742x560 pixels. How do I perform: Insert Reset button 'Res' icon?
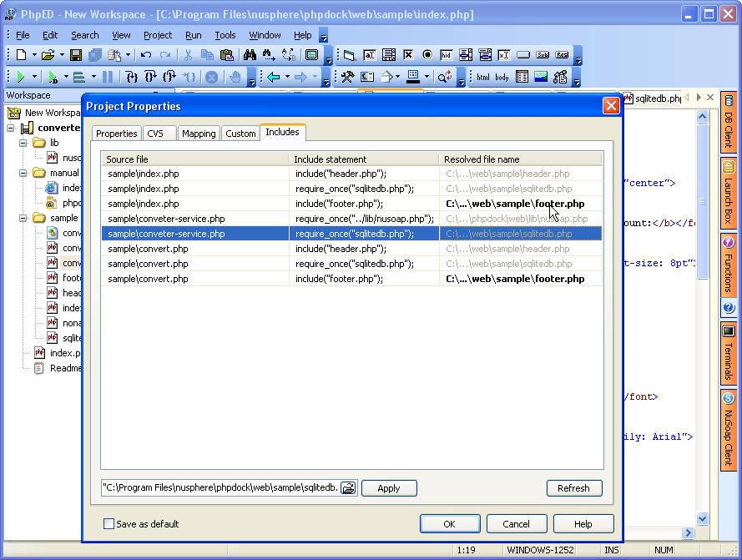click(x=563, y=55)
